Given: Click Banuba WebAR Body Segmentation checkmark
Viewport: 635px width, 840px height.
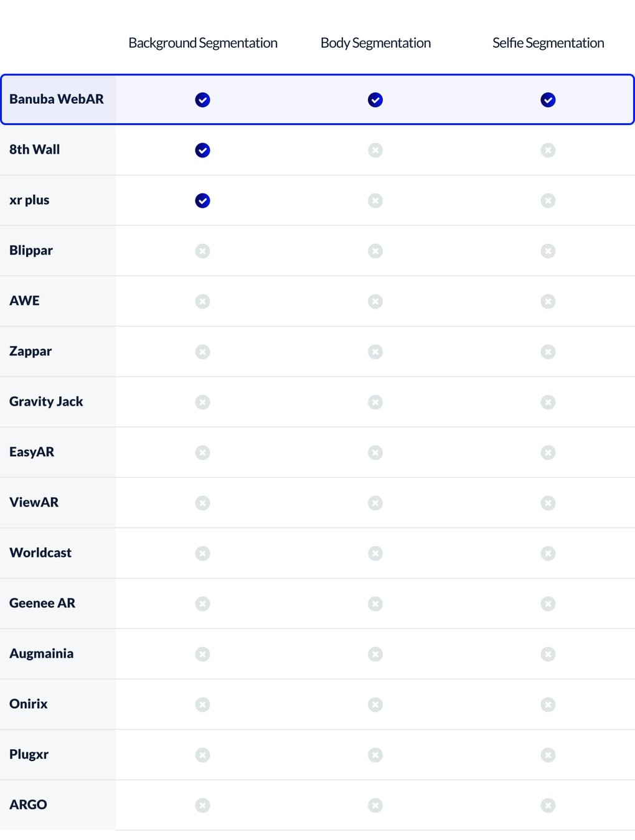Looking at the screenshot, I should tap(375, 100).
